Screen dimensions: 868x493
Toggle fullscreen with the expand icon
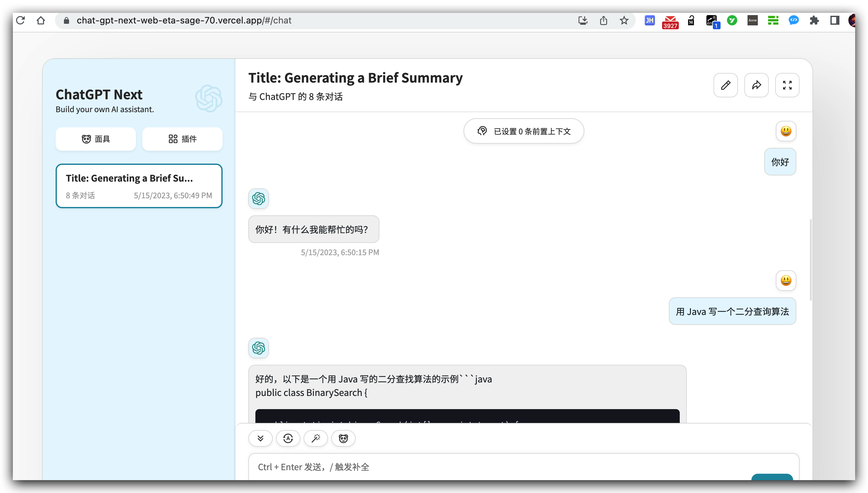pos(787,85)
